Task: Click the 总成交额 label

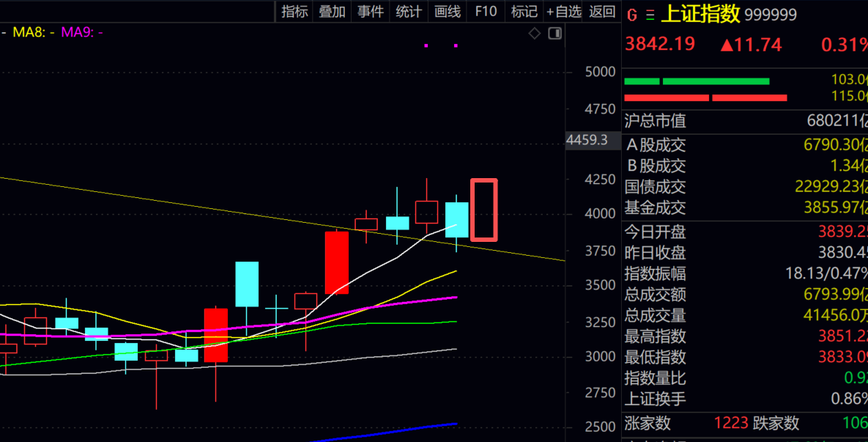Action: click(656, 295)
